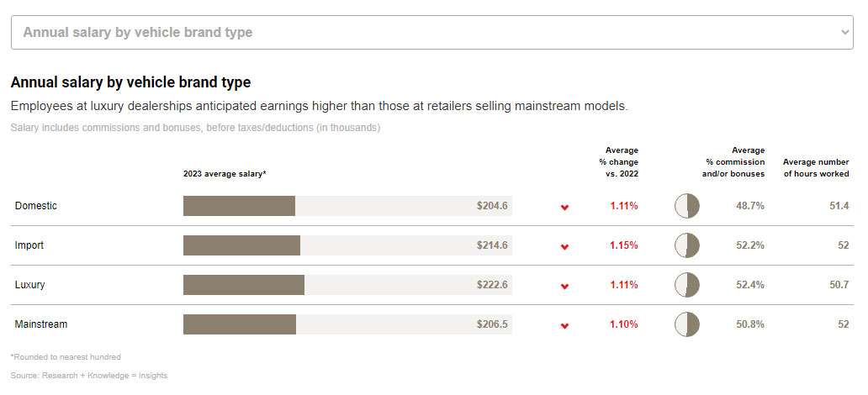Image resolution: width=868 pixels, height=395 pixels.
Task: Click the 2023 average salary column header
Action: [225, 174]
